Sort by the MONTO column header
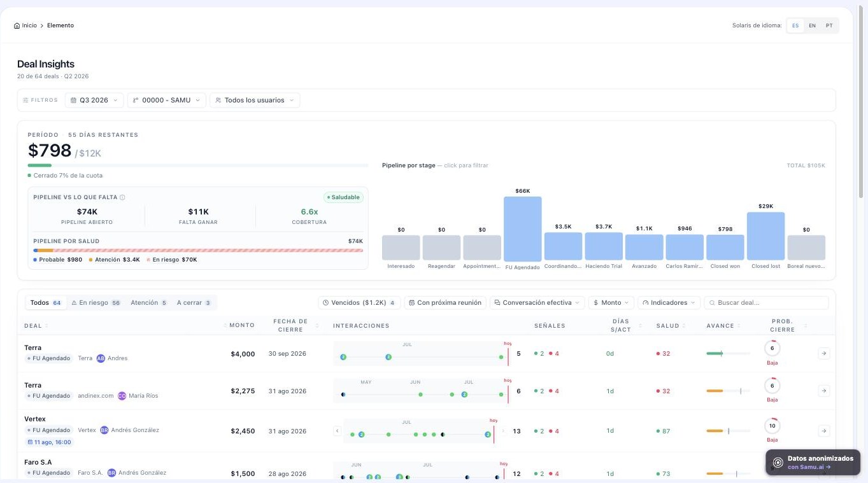Viewport: 868px width, 483px height. [x=239, y=325]
